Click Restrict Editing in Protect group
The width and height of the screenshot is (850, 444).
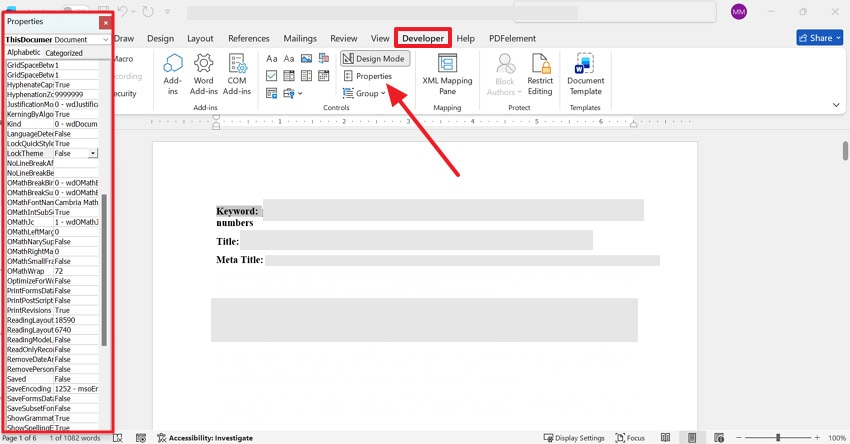[x=540, y=74]
